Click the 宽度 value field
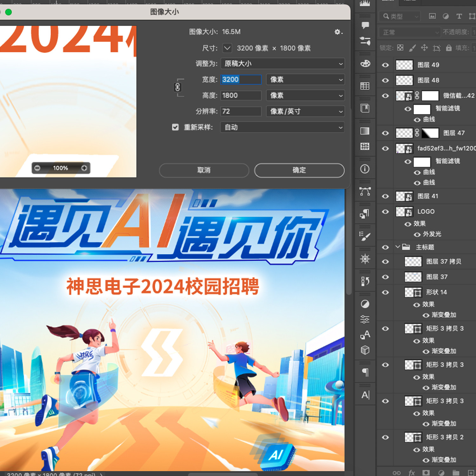The height and width of the screenshot is (476, 476). point(241,79)
